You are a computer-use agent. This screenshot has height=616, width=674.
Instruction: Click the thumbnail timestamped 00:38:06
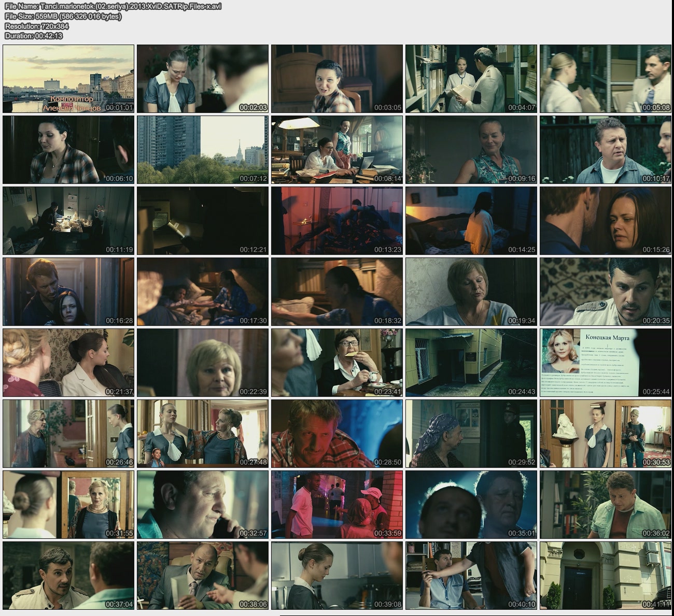point(203,576)
